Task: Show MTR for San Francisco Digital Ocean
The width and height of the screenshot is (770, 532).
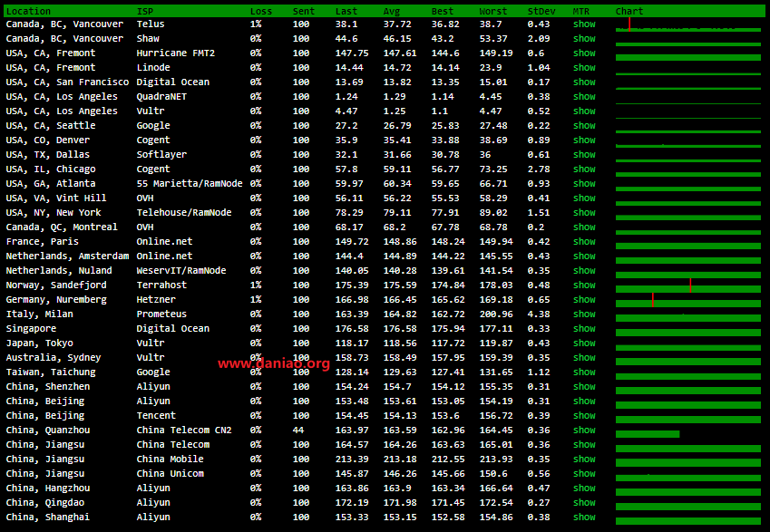Action: [x=584, y=82]
